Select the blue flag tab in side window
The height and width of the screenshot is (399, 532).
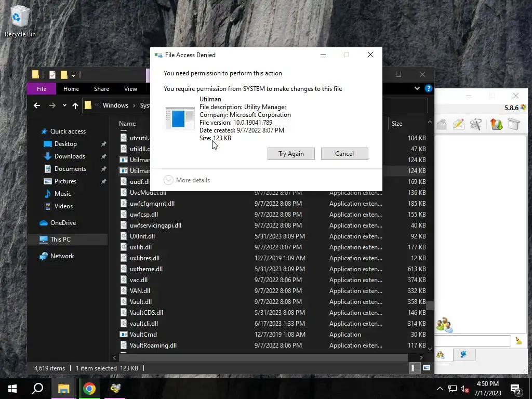(463, 354)
